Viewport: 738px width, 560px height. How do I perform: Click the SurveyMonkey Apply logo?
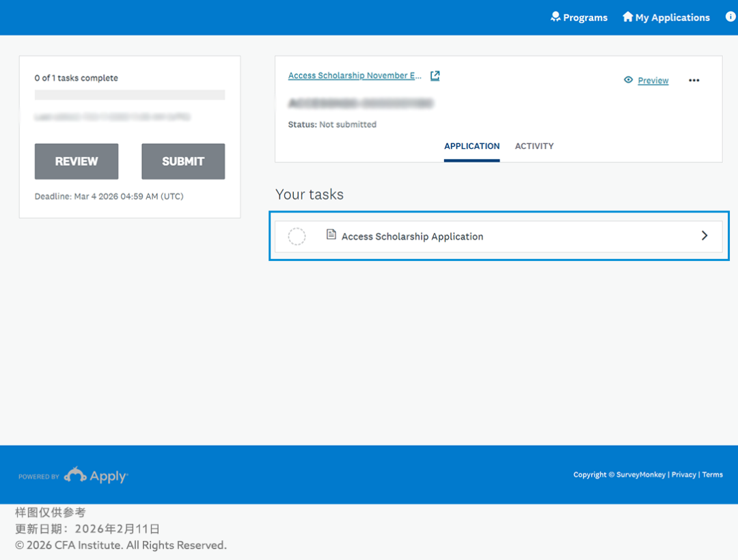(96, 475)
